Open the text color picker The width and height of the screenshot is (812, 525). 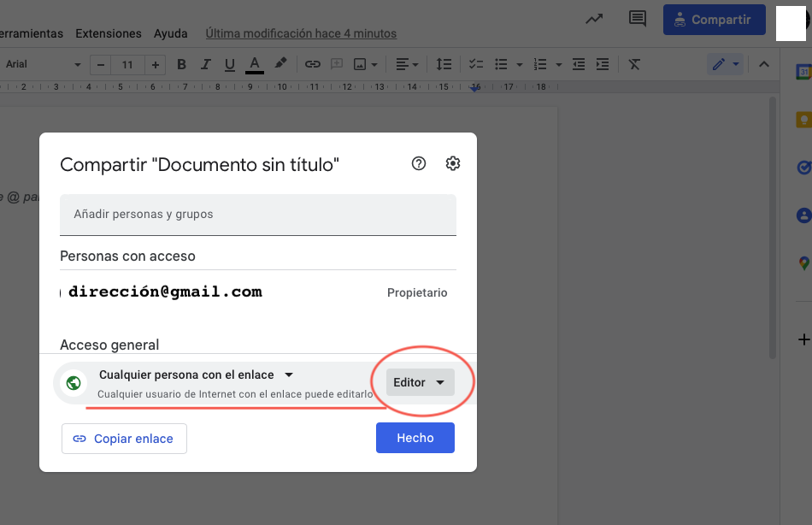pos(254,64)
